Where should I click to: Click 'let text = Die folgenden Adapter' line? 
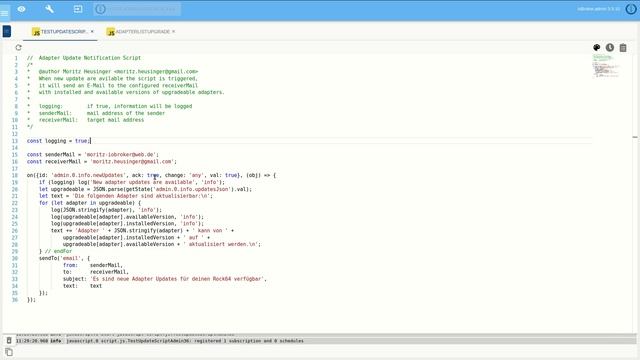[126, 196]
